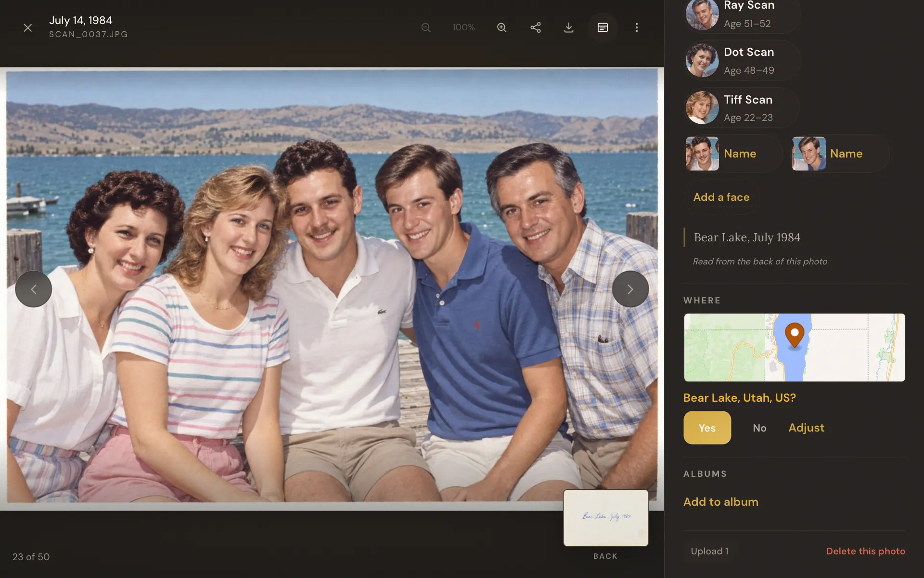Click the July 14, 1984 date title
This screenshot has width=924, height=578.
[x=81, y=20]
